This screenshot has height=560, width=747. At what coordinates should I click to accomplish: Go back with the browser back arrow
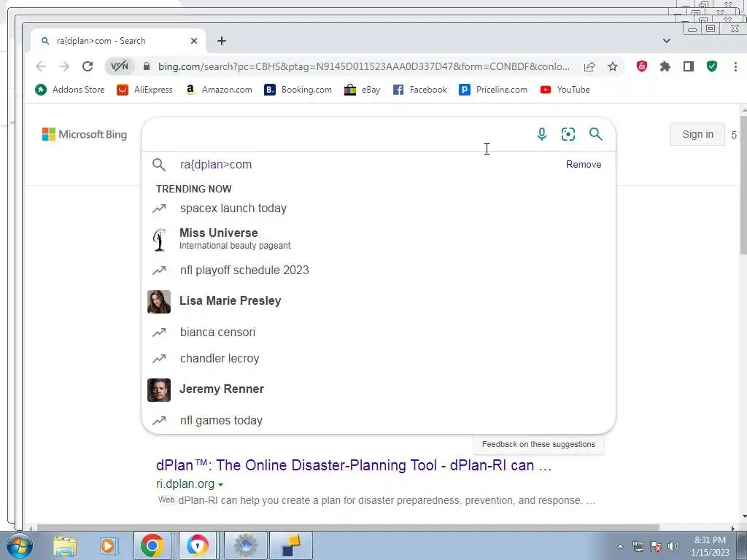click(41, 66)
